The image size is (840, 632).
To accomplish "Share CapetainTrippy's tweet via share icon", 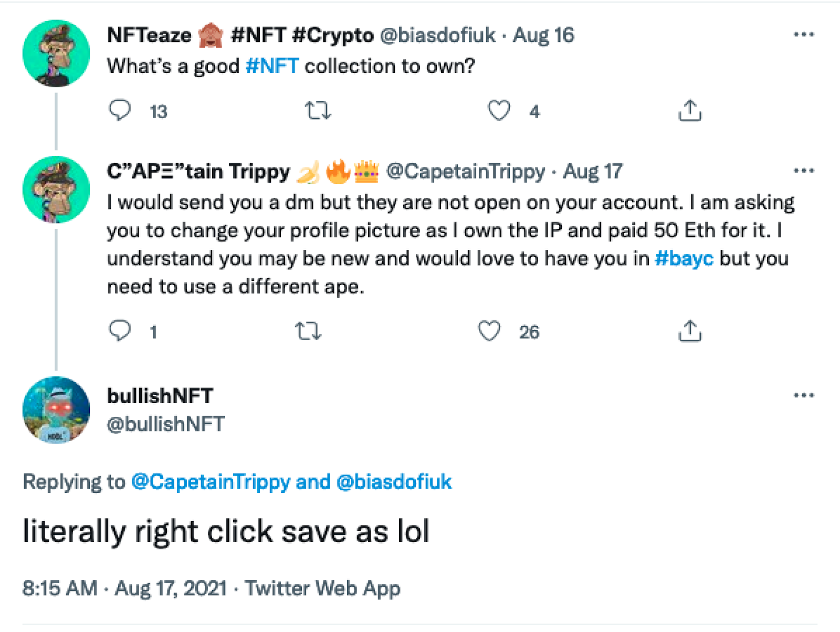I will pyautogui.click(x=690, y=331).
